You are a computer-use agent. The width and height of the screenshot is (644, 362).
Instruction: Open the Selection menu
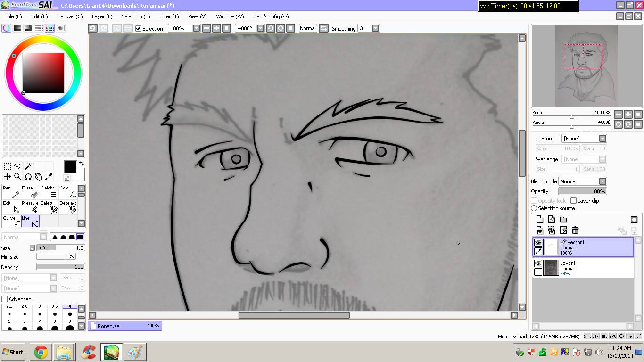[x=136, y=16]
